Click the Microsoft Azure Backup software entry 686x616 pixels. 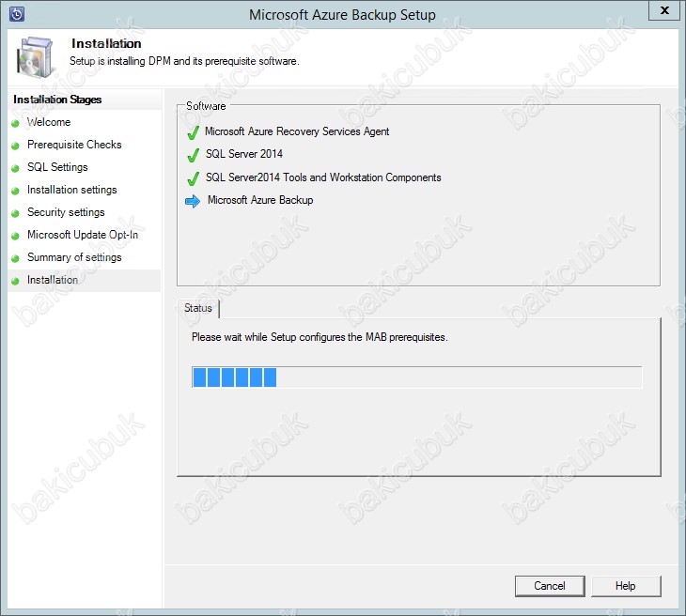pyautogui.click(x=260, y=200)
